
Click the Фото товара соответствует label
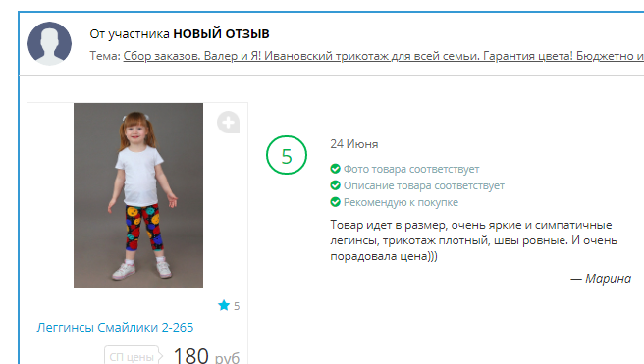point(411,169)
